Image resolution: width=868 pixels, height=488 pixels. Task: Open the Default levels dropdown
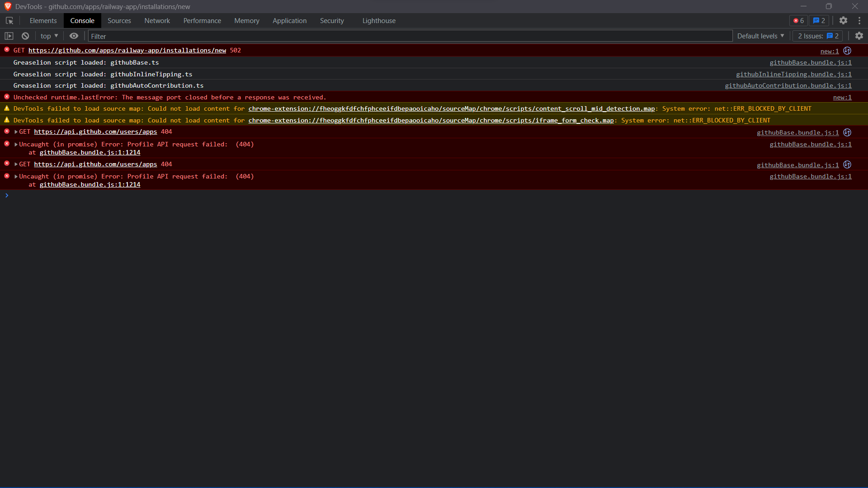(x=761, y=36)
